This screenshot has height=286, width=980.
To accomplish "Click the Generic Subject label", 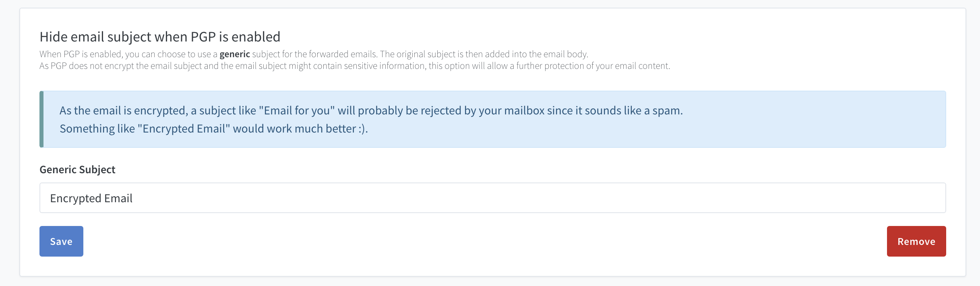I will click(x=77, y=170).
